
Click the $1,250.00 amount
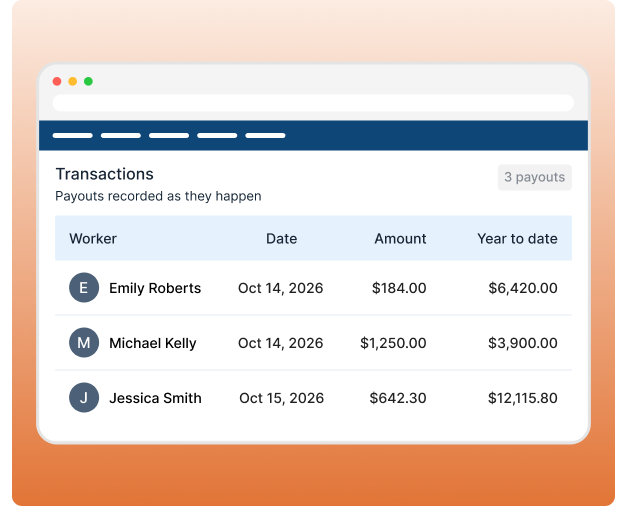click(x=393, y=343)
